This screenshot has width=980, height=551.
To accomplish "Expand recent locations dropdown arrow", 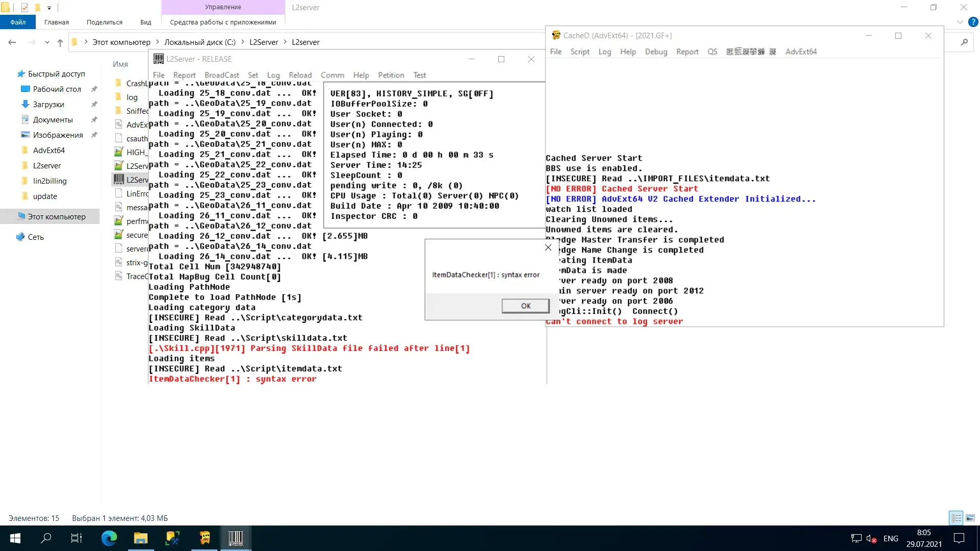I will [x=47, y=42].
